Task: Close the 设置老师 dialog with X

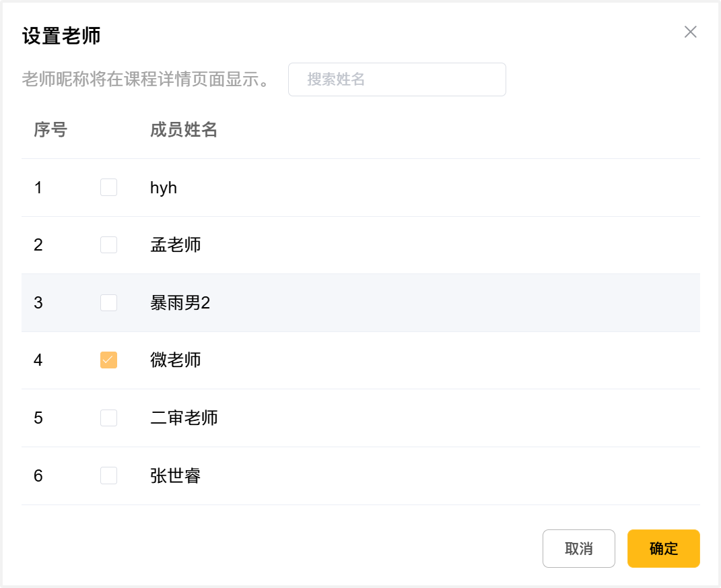Action: click(x=690, y=32)
